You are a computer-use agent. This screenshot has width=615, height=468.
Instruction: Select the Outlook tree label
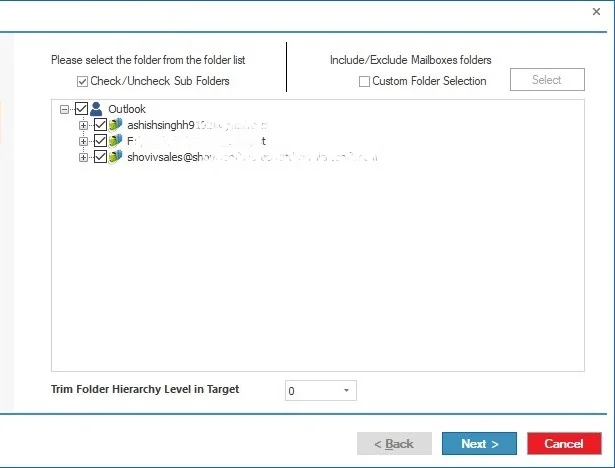point(127,109)
